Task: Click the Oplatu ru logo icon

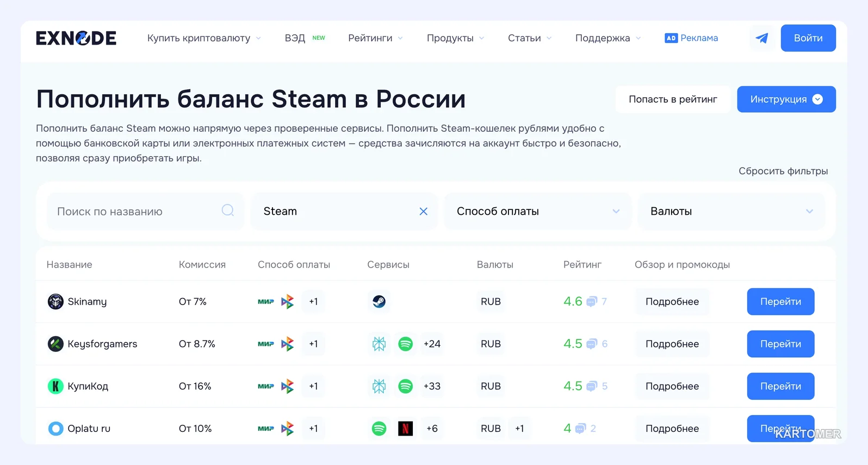Action: [x=55, y=429]
